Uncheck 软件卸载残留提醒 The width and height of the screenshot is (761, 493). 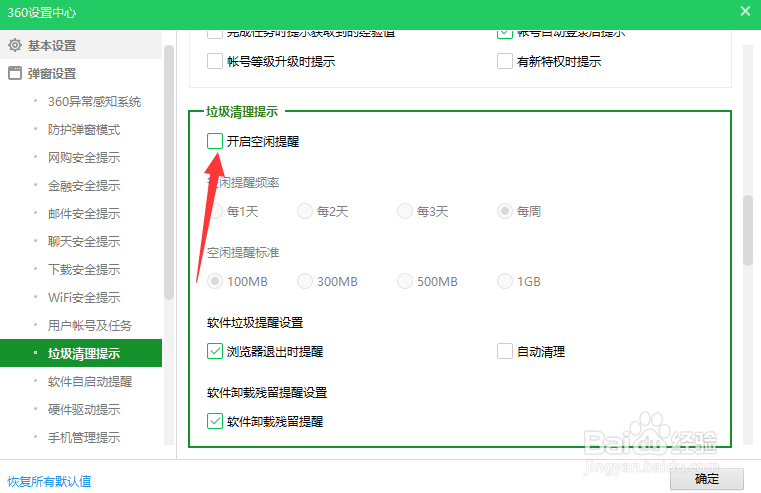(x=215, y=421)
